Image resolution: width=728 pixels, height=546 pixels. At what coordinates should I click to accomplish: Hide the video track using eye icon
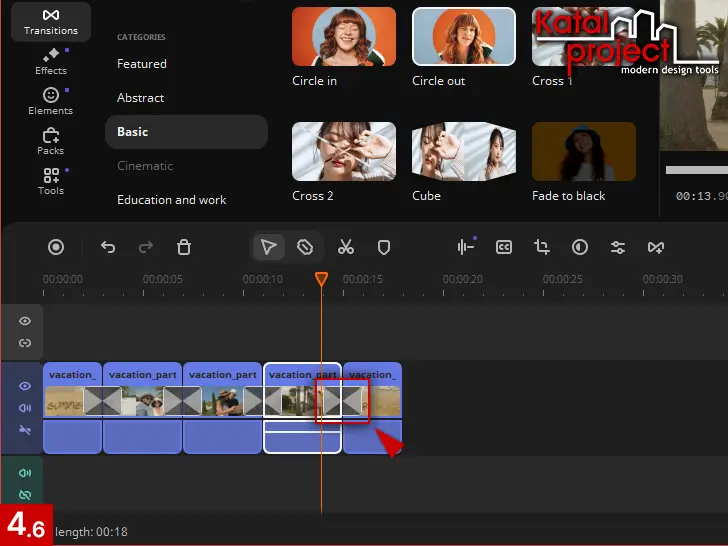click(25, 386)
